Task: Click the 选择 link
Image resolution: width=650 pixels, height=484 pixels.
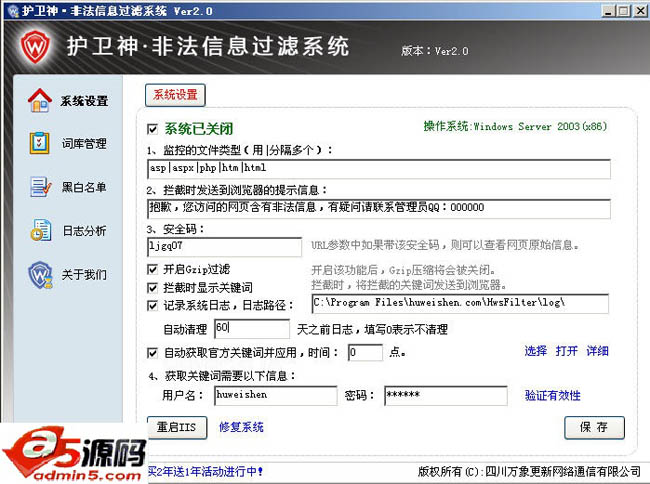Action: [536, 351]
